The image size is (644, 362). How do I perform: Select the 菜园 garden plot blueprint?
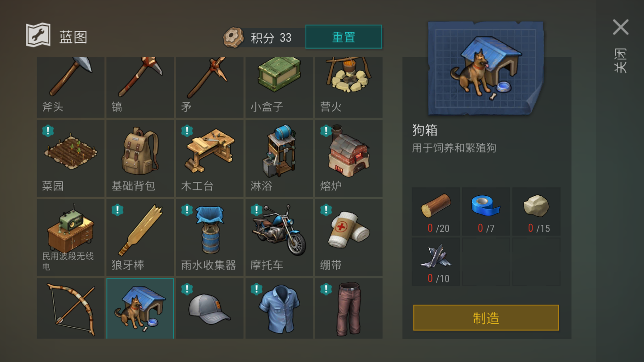click(71, 158)
